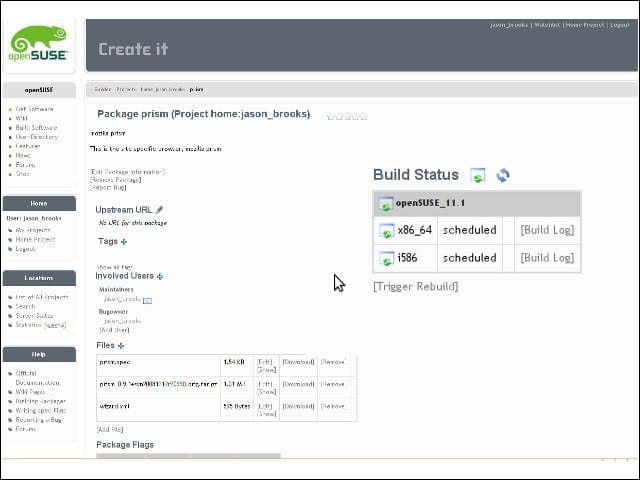Image resolution: width=640 pixels, height=480 pixels.
Task: Open Reporting a Bug help link
Action: (x=38, y=420)
